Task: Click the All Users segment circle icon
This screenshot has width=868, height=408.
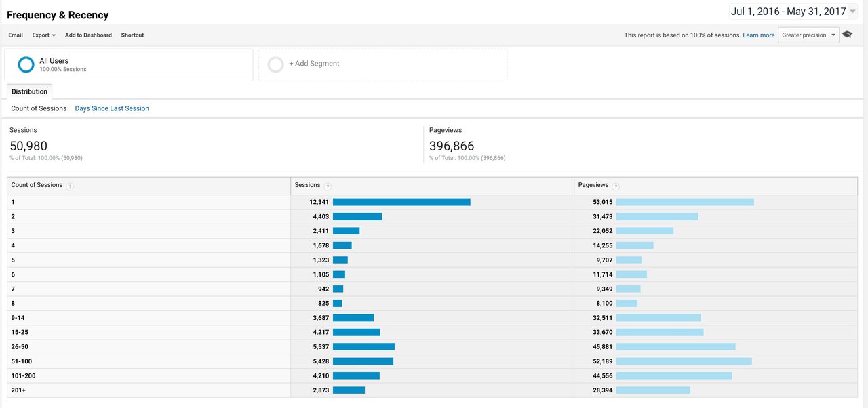Action: [26, 64]
